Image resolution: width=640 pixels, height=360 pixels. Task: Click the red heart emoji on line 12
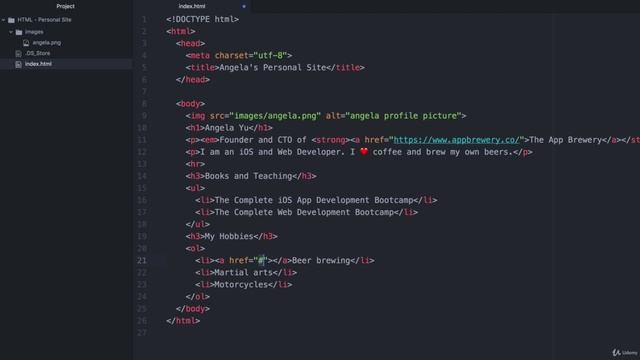point(364,151)
